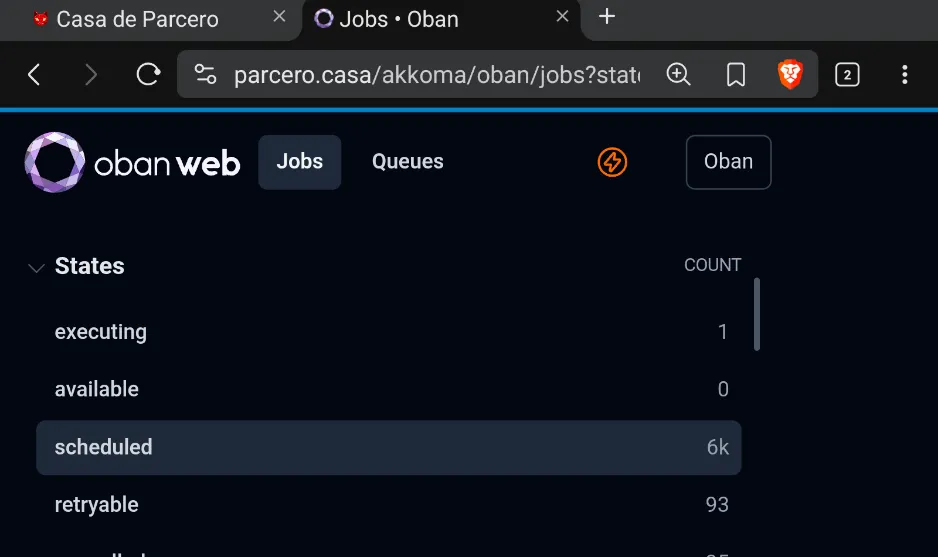Open site settings icon in address bar
This screenshot has height=557, width=938.
point(205,75)
